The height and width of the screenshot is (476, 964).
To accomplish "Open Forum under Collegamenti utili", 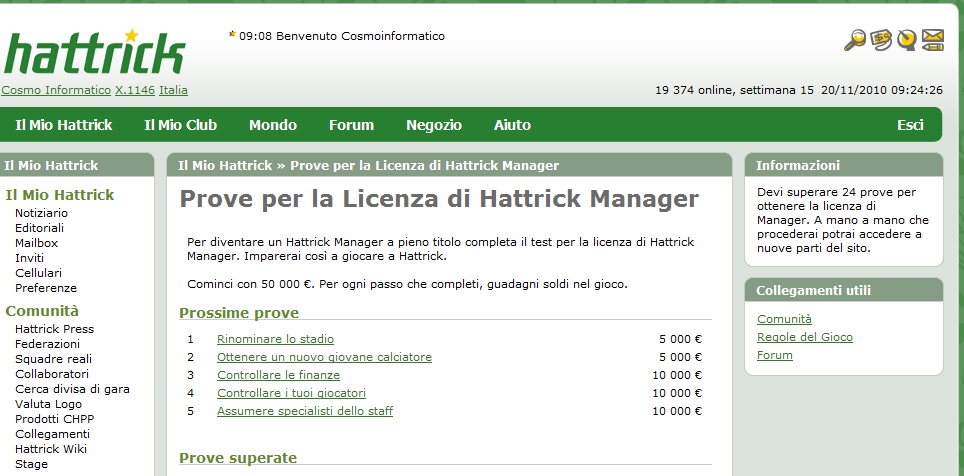I will [x=775, y=355].
